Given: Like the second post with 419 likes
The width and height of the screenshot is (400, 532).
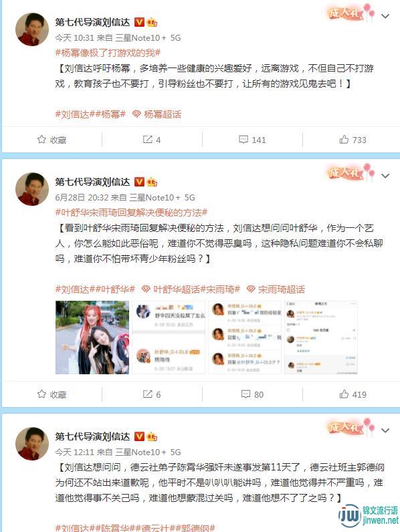Looking at the screenshot, I should [353, 394].
